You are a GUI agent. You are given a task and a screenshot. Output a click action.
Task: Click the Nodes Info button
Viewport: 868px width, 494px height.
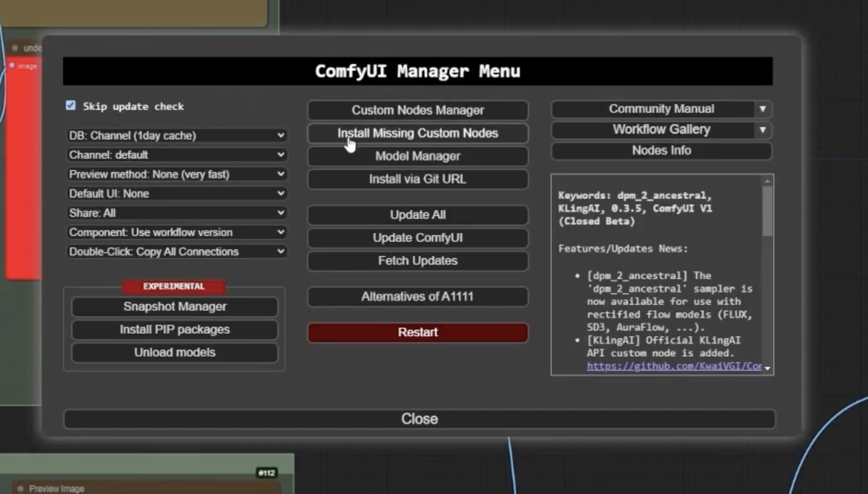click(x=662, y=150)
